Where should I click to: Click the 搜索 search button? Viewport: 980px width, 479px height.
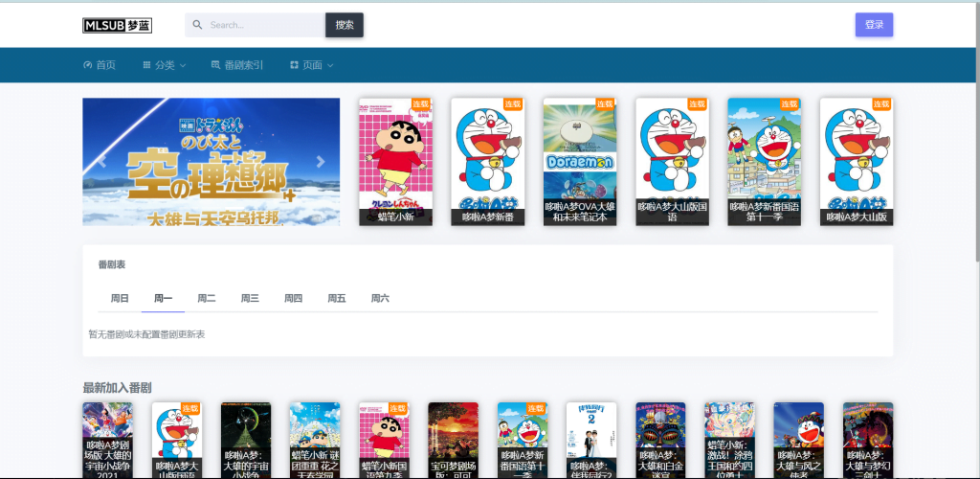point(345,25)
